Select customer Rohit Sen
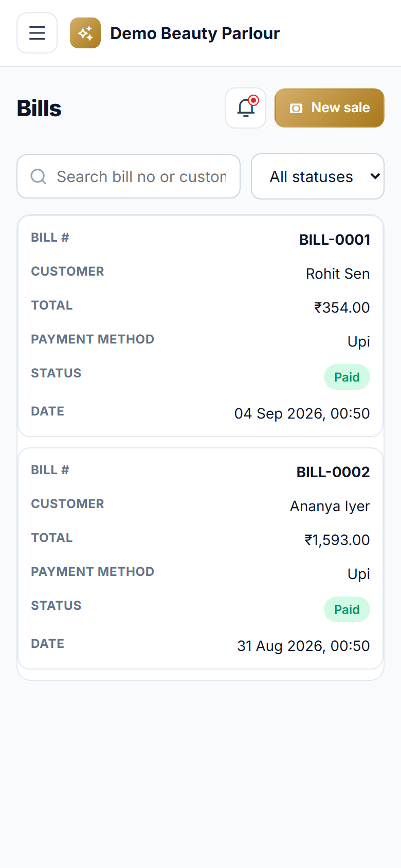The width and height of the screenshot is (401, 868). tap(338, 274)
